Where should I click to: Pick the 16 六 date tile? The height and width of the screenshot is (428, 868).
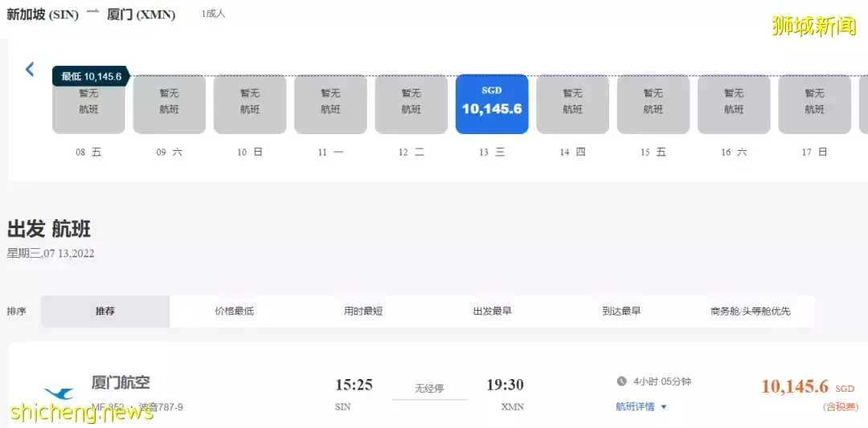click(734, 104)
